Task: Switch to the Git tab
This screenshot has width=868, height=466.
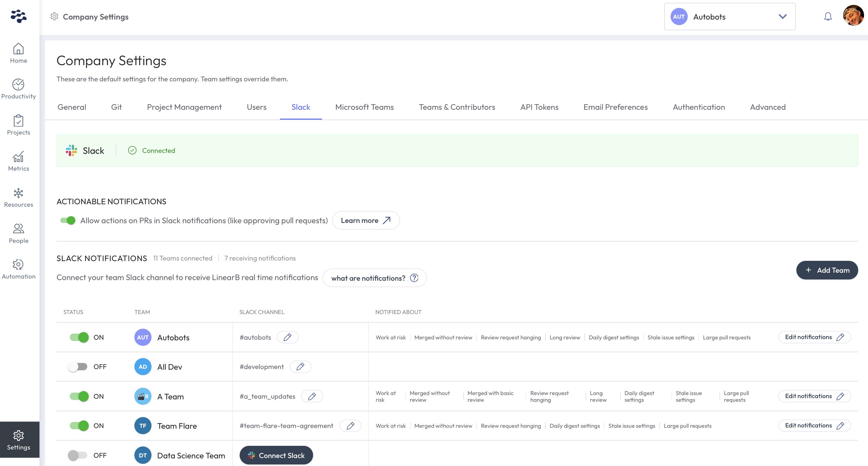Action: [116, 107]
